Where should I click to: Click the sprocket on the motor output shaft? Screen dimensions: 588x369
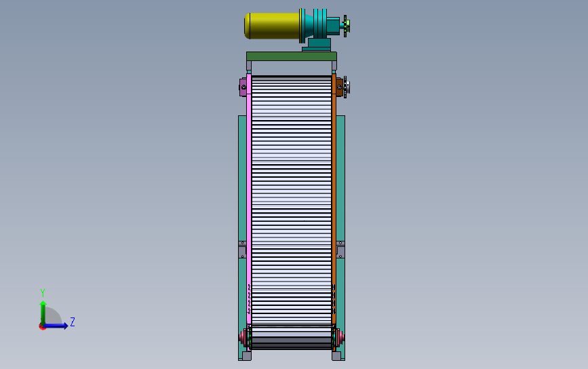point(345,26)
